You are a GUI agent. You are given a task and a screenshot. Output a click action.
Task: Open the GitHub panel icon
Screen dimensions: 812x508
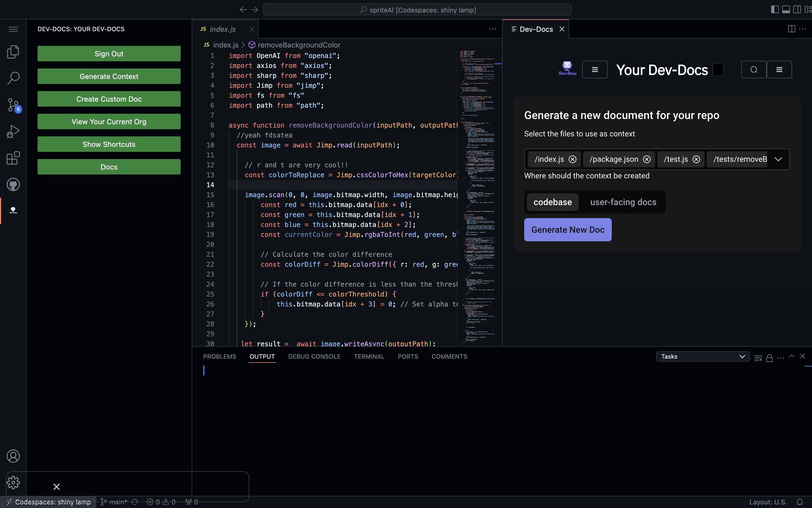pyautogui.click(x=13, y=184)
